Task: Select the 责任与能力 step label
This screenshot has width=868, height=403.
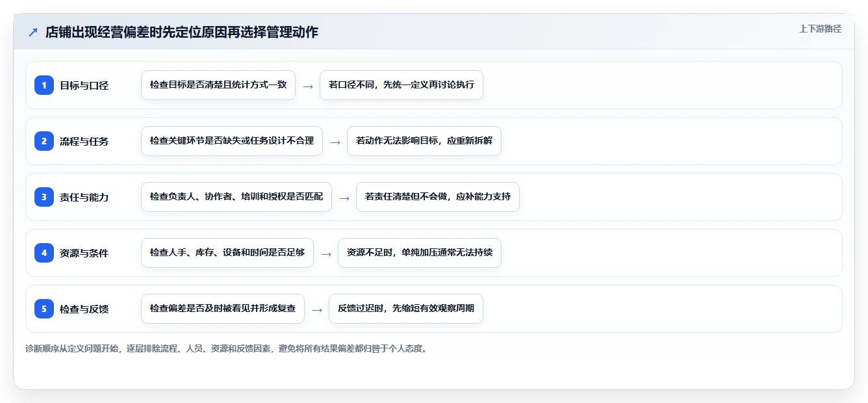Action: coord(84,197)
